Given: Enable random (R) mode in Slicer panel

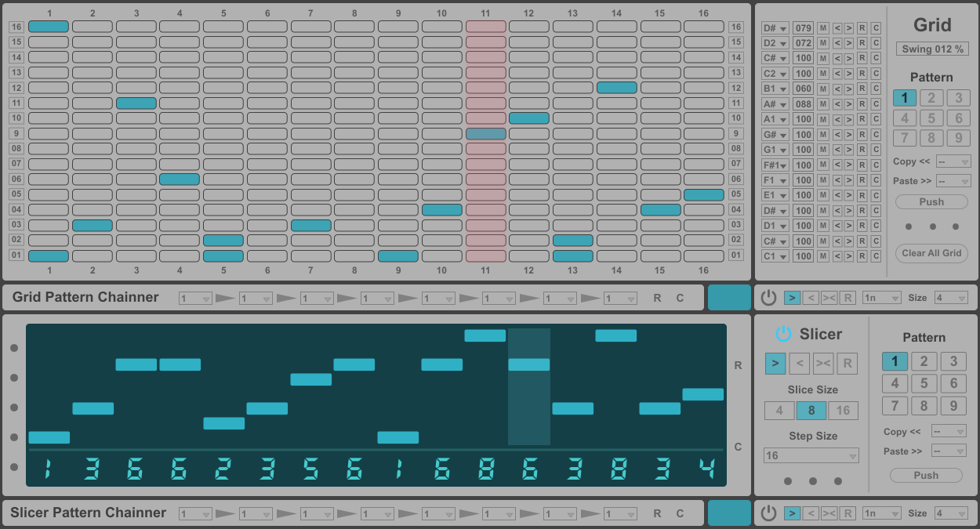Looking at the screenshot, I should point(848,363).
